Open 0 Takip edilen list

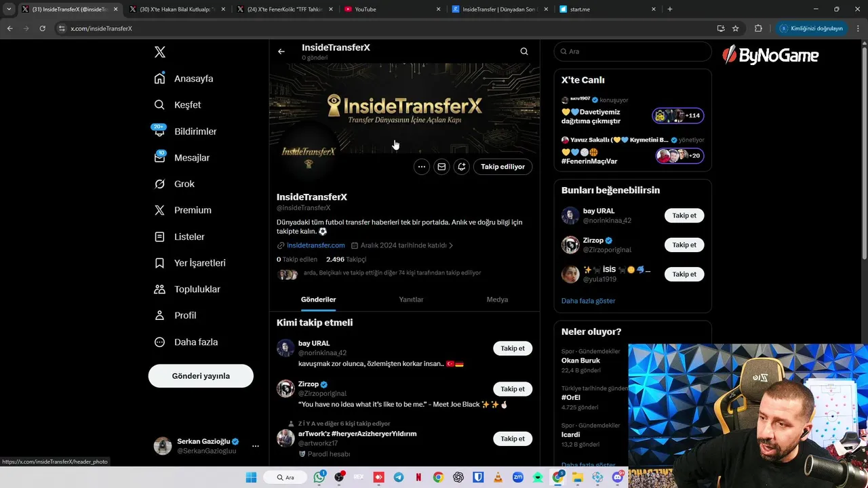(x=297, y=260)
